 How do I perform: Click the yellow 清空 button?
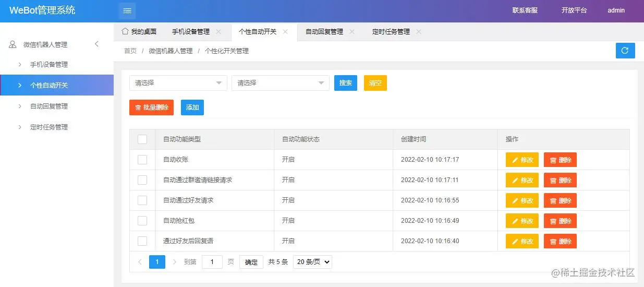coord(375,83)
